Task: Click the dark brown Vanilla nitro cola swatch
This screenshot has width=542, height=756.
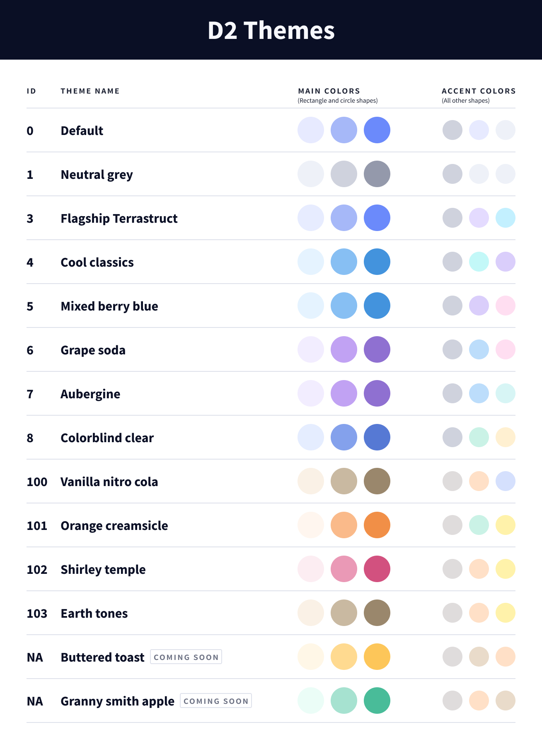Action: click(377, 481)
